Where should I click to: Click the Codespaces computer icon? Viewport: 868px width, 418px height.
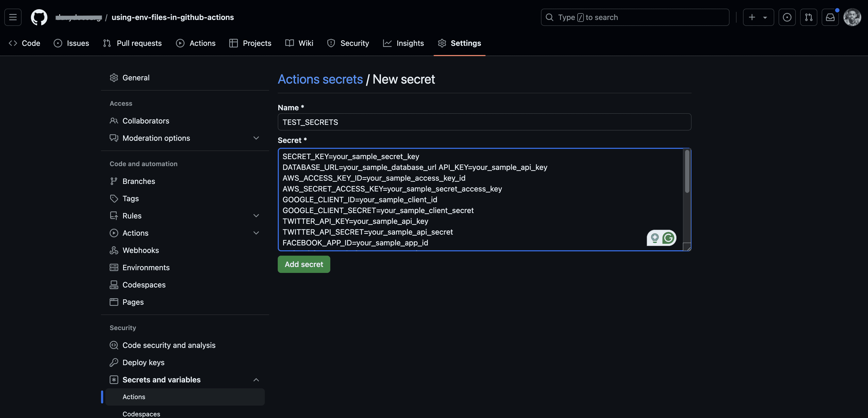click(x=114, y=285)
